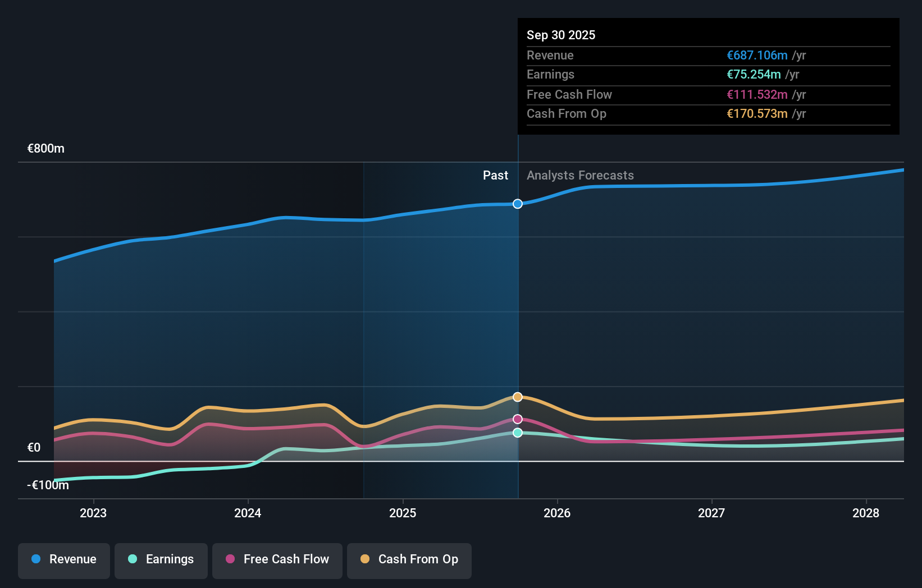Select the teal Earnings data point marker
Viewport: 922px width, 588px height.
(x=517, y=432)
